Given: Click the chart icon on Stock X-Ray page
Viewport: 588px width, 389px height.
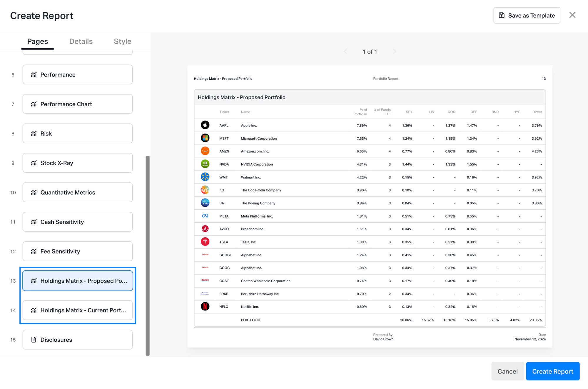Looking at the screenshot, I should click(x=34, y=163).
